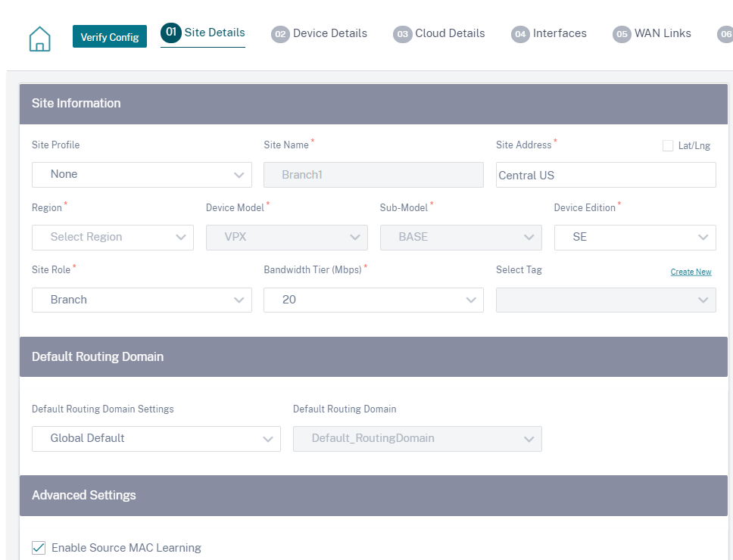Click the step 03 circle badge
Screen dimensions: 733x560
(x=403, y=34)
